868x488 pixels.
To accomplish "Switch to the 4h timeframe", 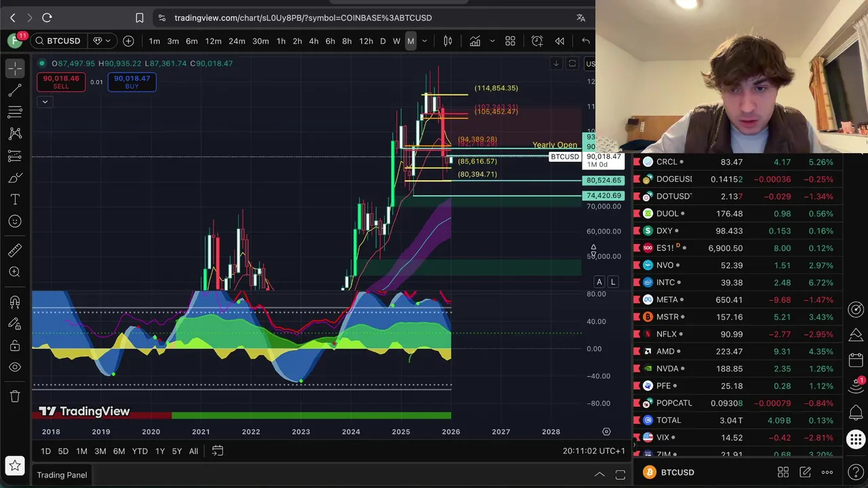I will point(313,41).
